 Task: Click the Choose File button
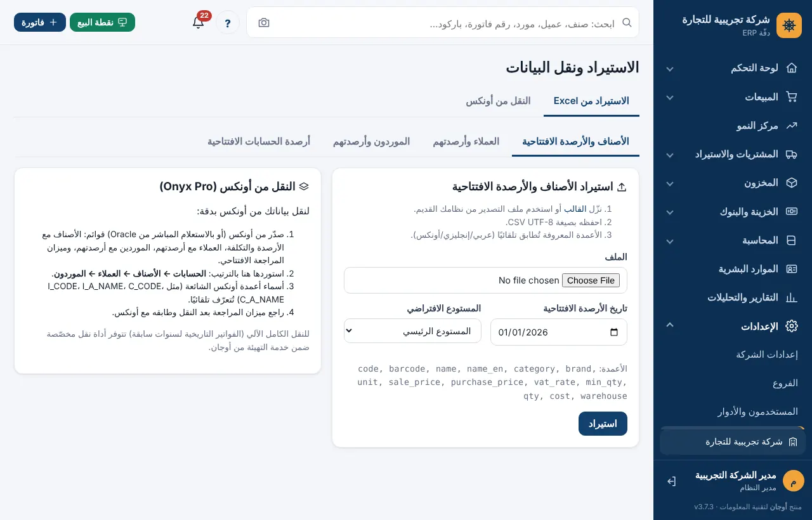click(x=591, y=280)
